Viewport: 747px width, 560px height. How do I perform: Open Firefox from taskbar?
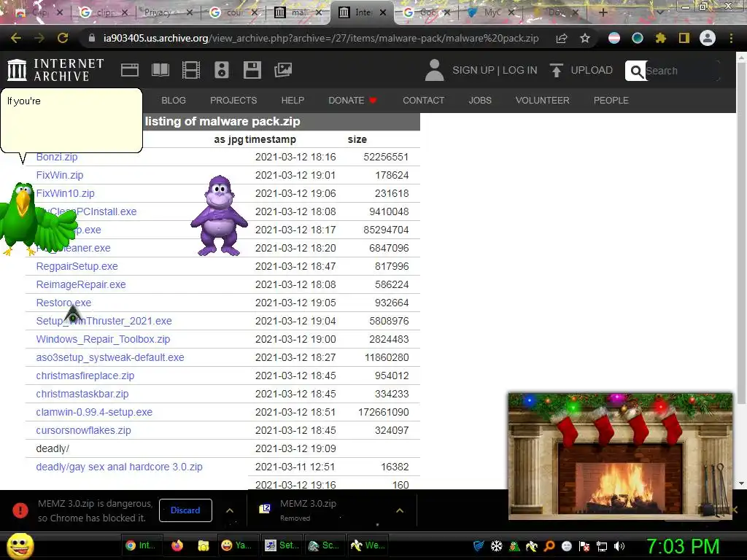(x=177, y=545)
